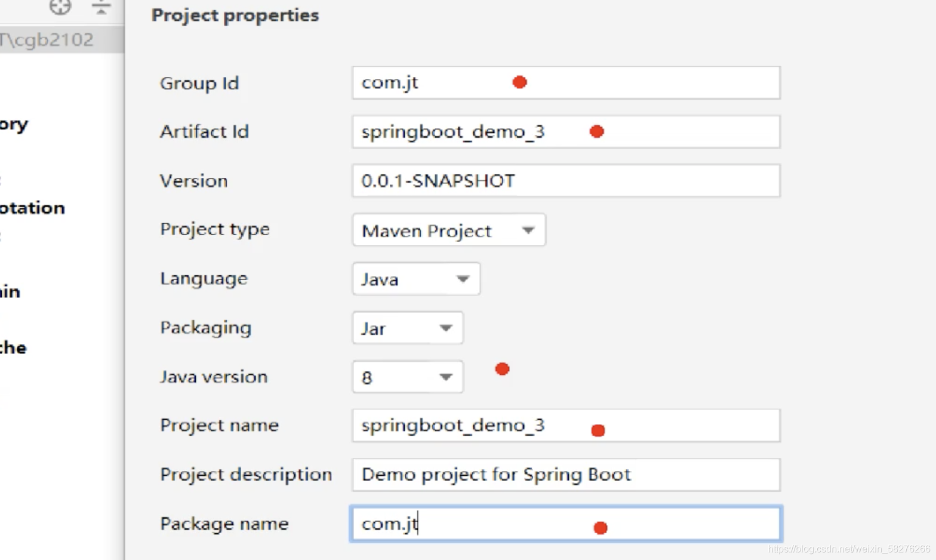Open the Project type dropdown

[x=448, y=230]
